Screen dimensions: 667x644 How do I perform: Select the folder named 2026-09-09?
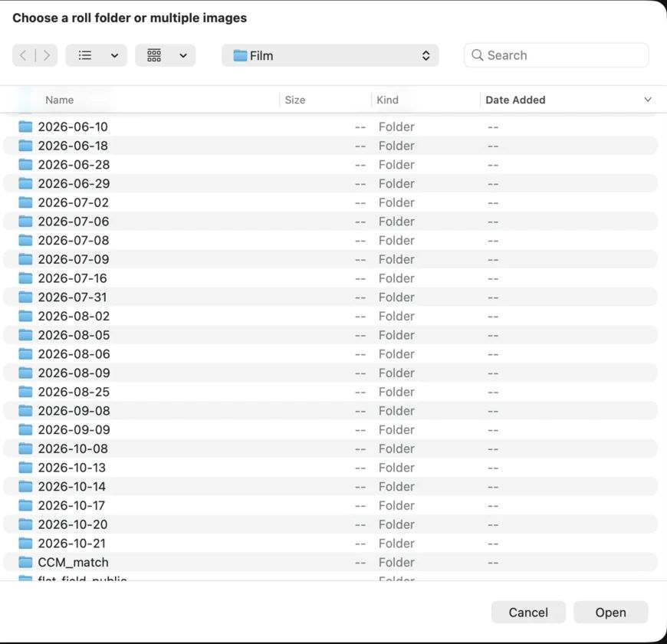coord(74,429)
